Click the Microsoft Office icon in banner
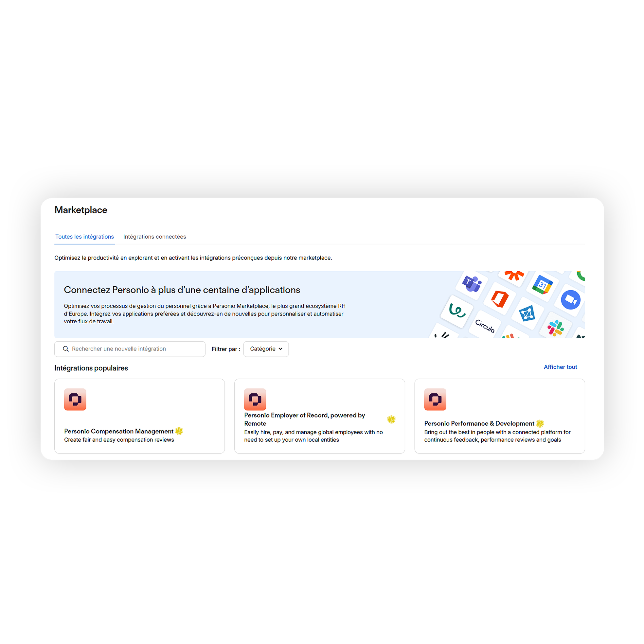 tap(500, 299)
